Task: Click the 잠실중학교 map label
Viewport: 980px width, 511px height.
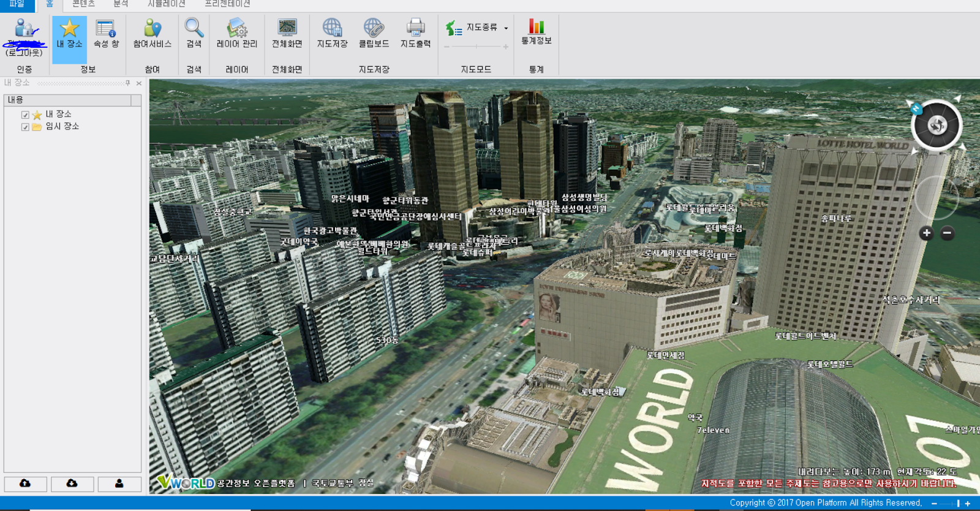Action: (x=232, y=212)
